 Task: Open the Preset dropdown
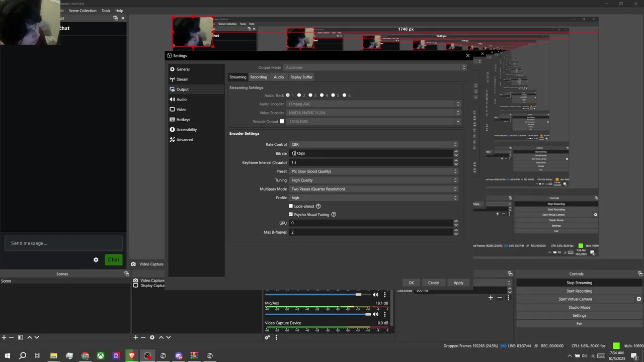coord(374,171)
